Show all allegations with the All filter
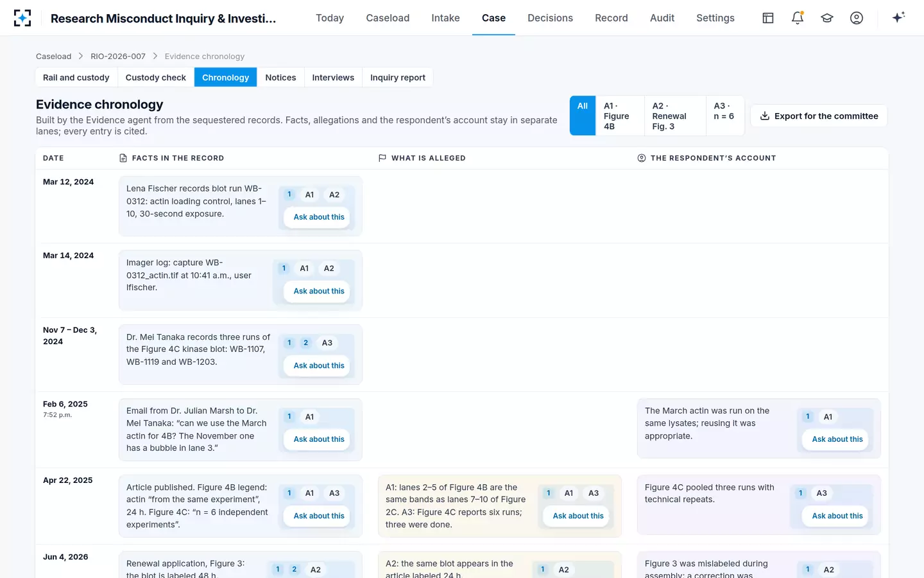The image size is (924, 578). click(583, 116)
